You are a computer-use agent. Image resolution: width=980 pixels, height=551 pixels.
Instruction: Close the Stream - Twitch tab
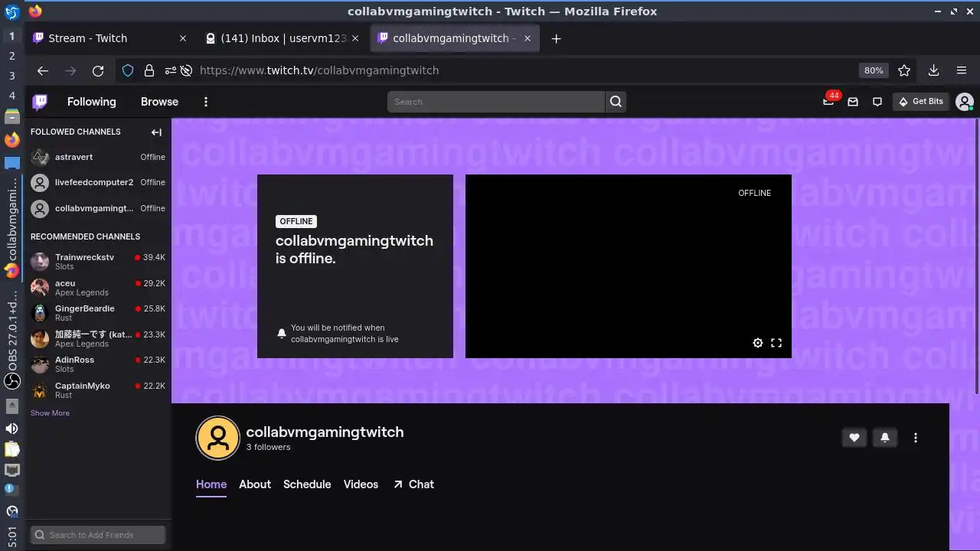coord(182,38)
